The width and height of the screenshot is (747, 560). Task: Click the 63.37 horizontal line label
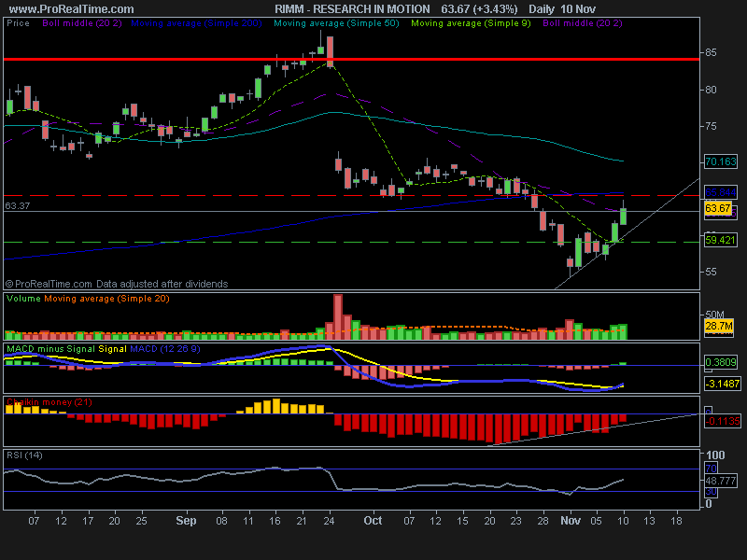coord(18,205)
